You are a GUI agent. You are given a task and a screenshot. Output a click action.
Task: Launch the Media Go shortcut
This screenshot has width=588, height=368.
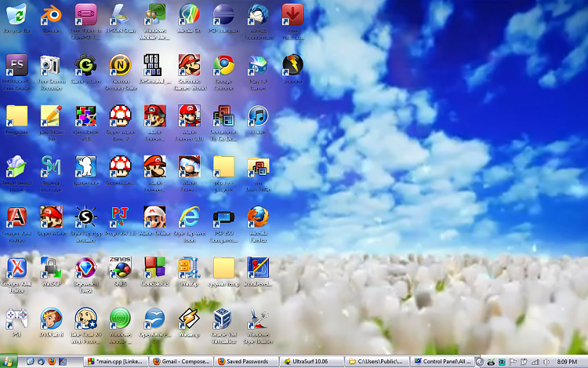pyautogui.click(x=190, y=15)
